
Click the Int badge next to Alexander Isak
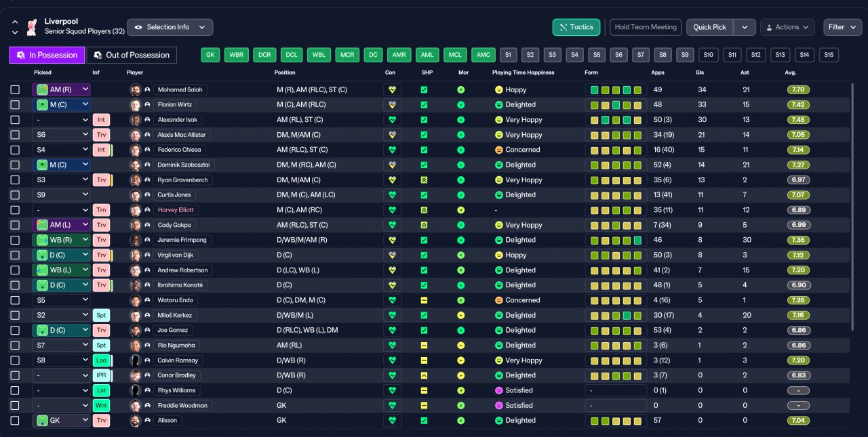(x=101, y=120)
